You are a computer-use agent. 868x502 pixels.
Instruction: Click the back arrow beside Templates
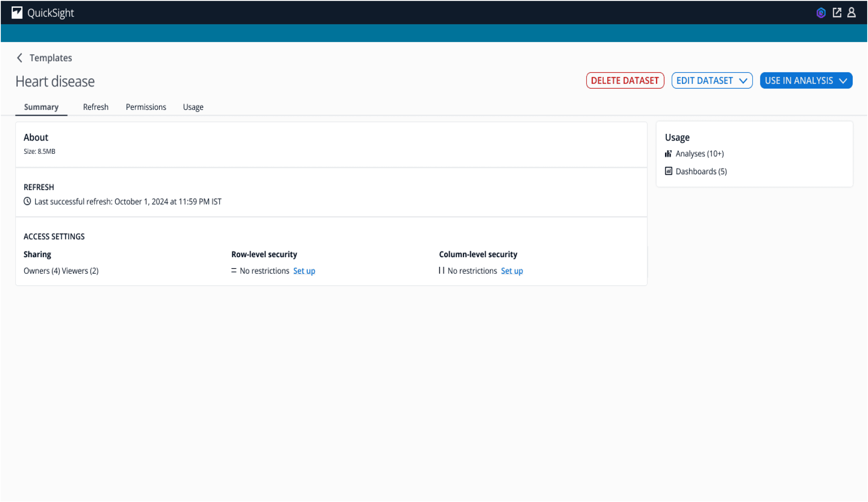click(20, 58)
